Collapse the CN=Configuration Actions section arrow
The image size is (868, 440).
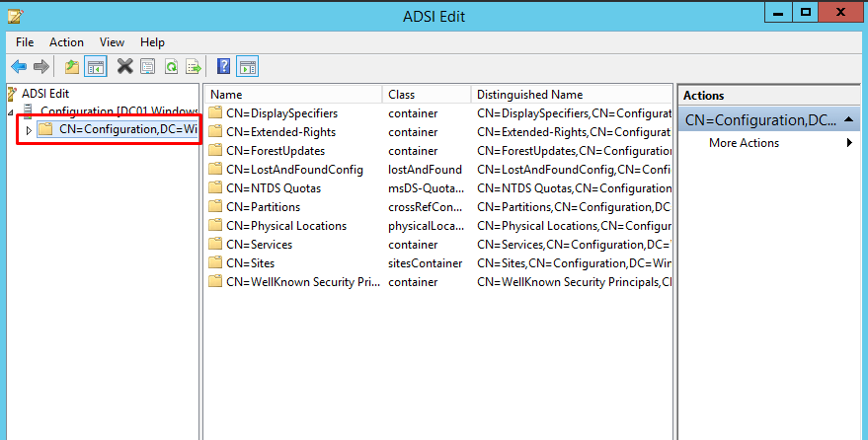click(848, 119)
